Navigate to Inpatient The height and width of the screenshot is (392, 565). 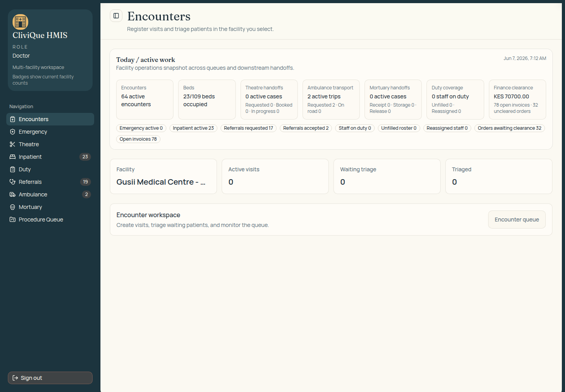click(x=50, y=157)
